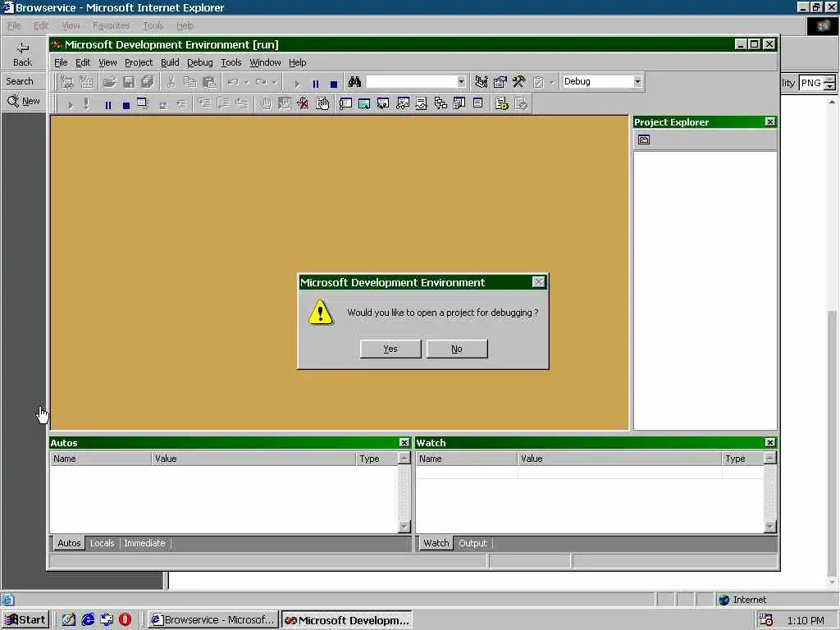This screenshot has width=840, height=630.
Task: Click No in the debugging project dialog
Action: tap(456, 349)
